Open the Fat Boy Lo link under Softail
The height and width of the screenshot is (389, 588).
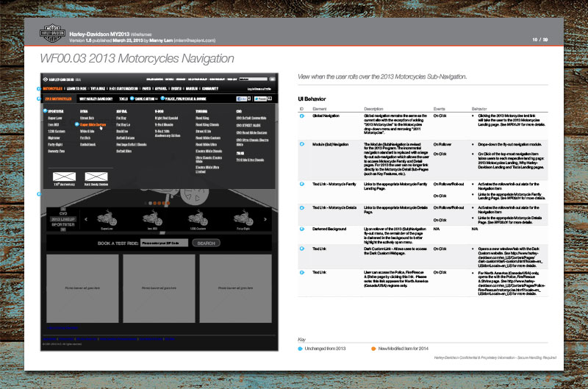pyautogui.click(x=123, y=124)
